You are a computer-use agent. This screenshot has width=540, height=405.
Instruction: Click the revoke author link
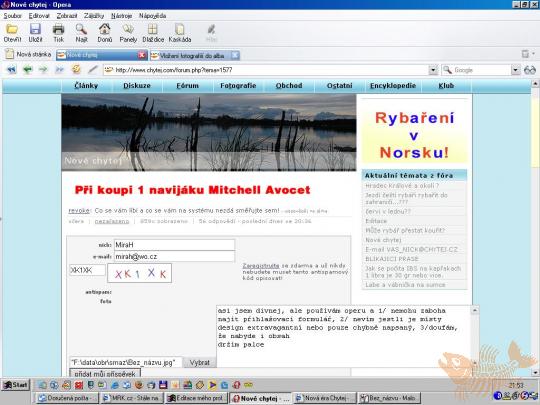click(x=79, y=210)
